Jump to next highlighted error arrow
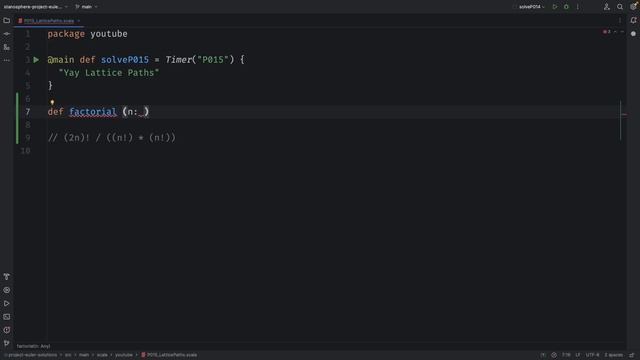 622,32
